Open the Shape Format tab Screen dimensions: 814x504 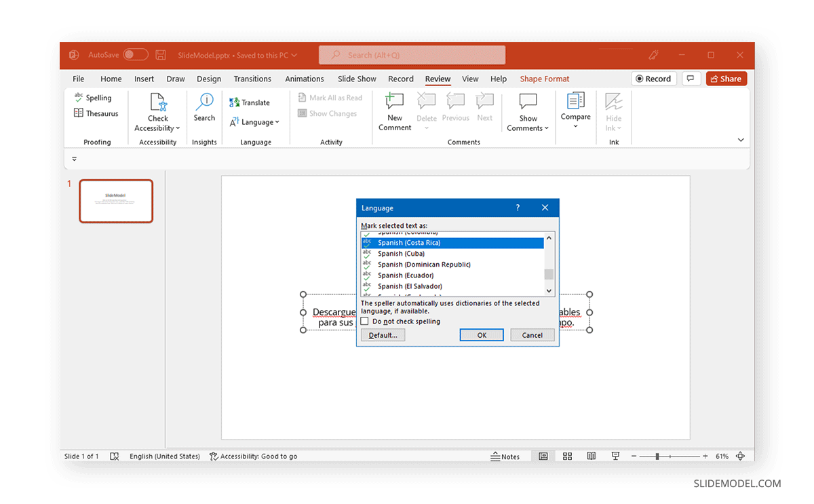[x=544, y=79]
